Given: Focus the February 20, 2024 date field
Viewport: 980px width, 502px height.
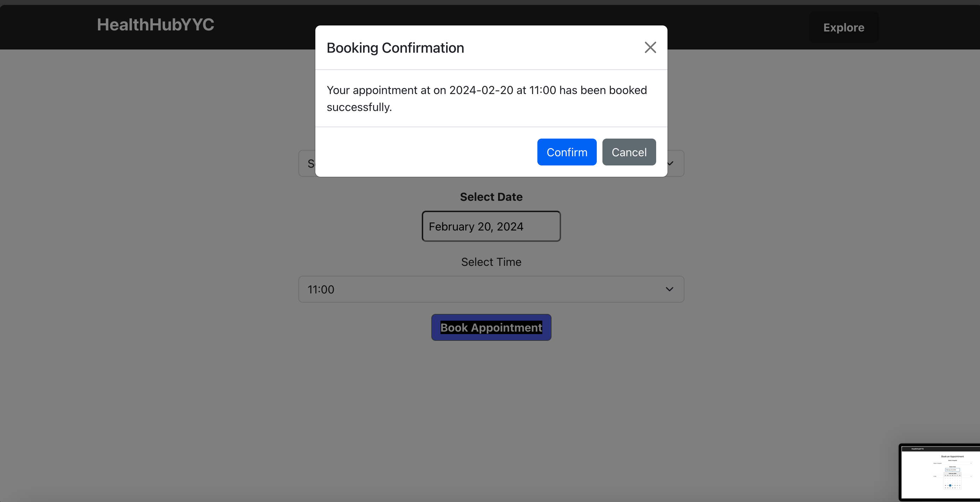Looking at the screenshot, I should 491,227.
